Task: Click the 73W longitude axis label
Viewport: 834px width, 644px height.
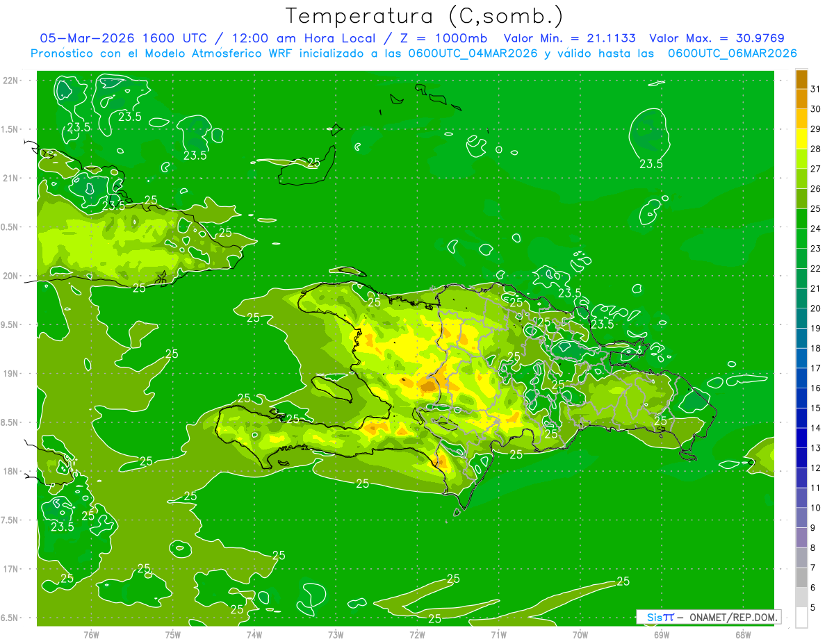Action: coord(336,635)
